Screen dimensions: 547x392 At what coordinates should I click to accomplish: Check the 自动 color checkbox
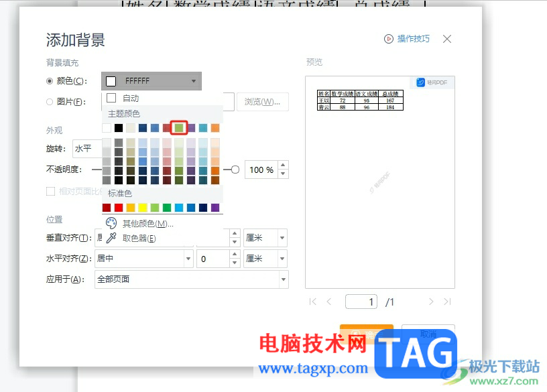click(111, 98)
